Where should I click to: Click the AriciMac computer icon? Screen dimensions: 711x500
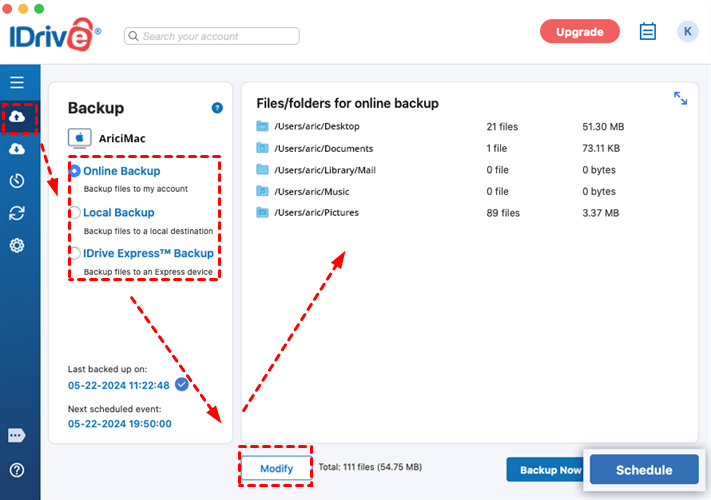point(79,138)
